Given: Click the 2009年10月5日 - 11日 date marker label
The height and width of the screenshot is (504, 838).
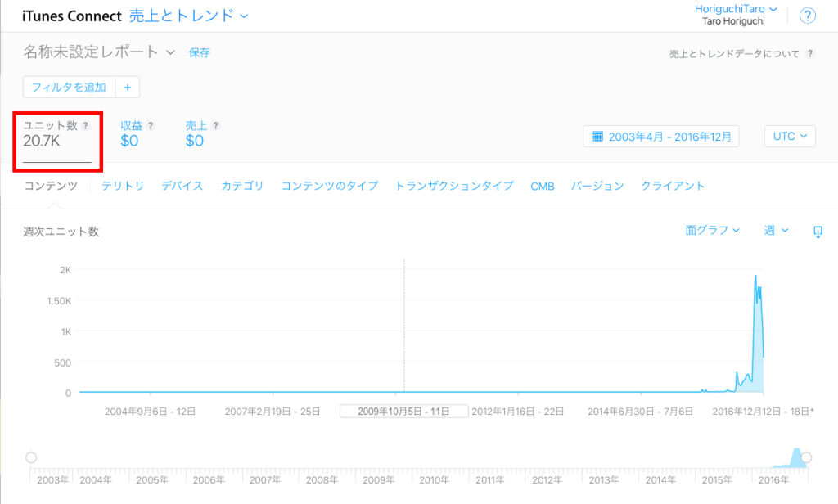Looking at the screenshot, I should coord(403,412).
